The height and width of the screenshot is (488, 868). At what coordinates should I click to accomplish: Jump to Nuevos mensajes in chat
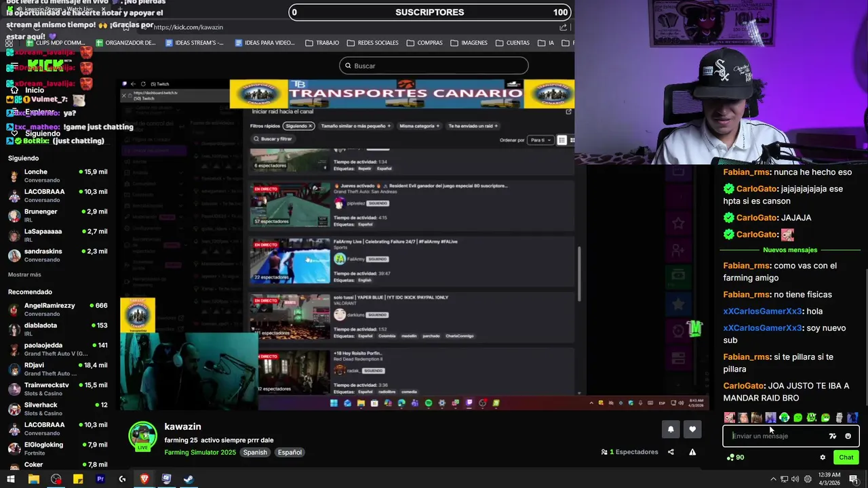(x=790, y=250)
